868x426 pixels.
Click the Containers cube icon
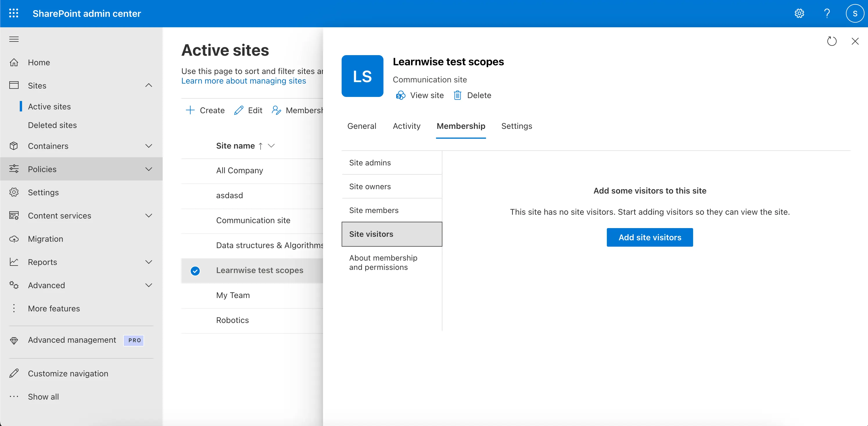coord(14,146)
